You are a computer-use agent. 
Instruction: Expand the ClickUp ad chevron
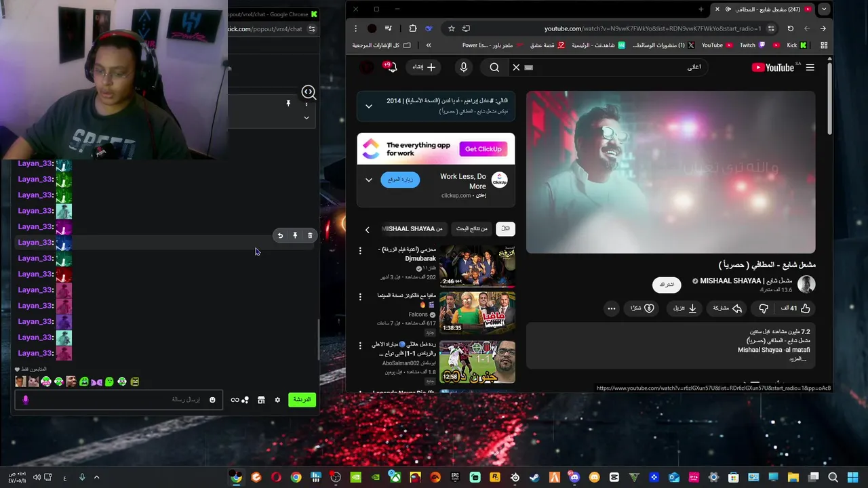click(x=369, y=180)
